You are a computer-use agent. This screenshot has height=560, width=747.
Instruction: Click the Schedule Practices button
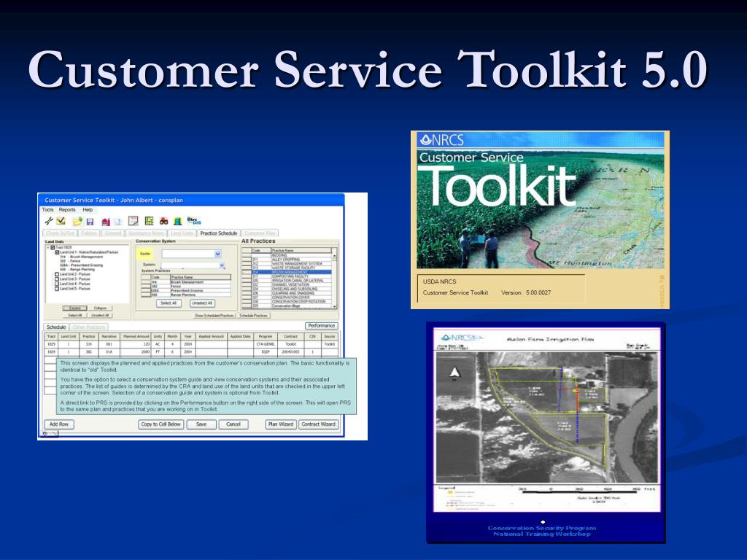pyautogui.click(x=253, y=316)
